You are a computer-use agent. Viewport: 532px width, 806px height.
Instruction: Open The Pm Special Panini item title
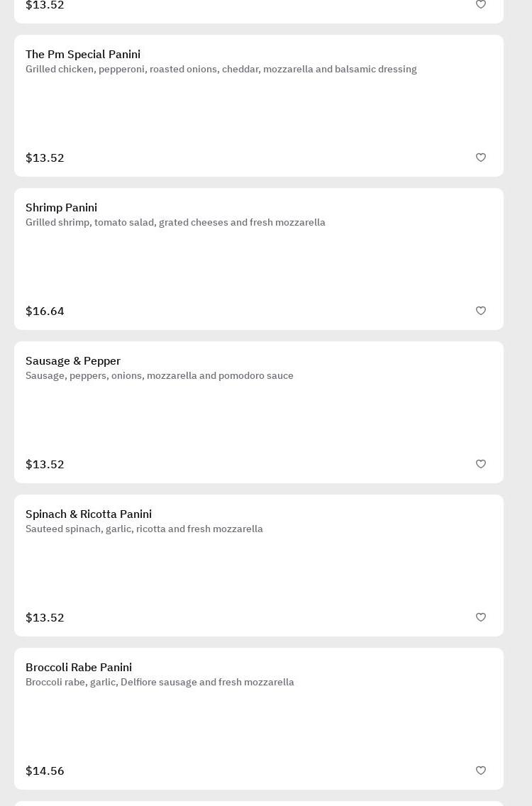point(83,55)
